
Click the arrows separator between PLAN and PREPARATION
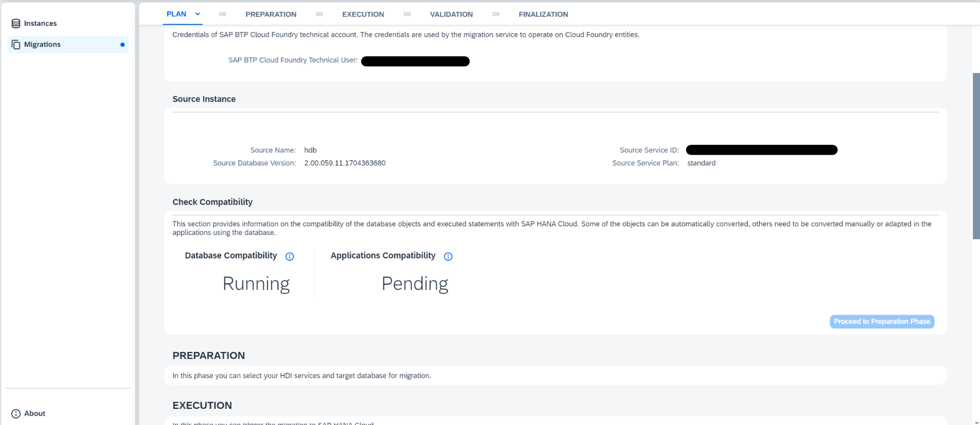point(222,15)
